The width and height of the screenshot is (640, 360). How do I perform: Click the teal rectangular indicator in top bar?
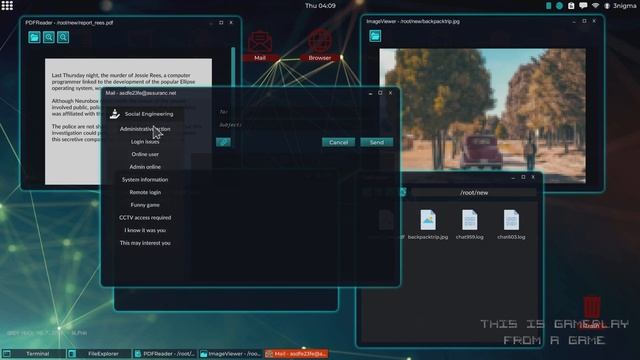coord(549,6)
